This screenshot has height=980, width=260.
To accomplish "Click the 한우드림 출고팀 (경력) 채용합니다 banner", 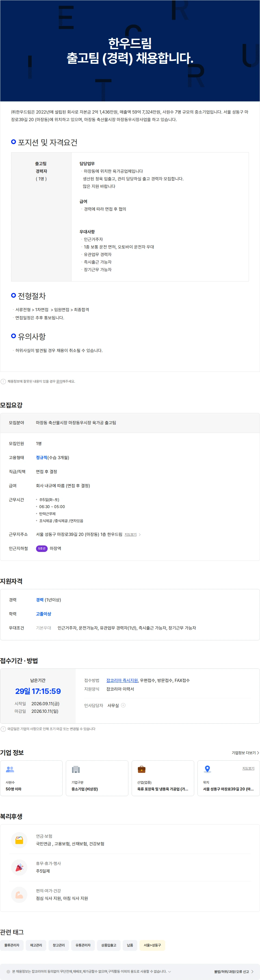I will pyautogui.click(x=130, y=51).
